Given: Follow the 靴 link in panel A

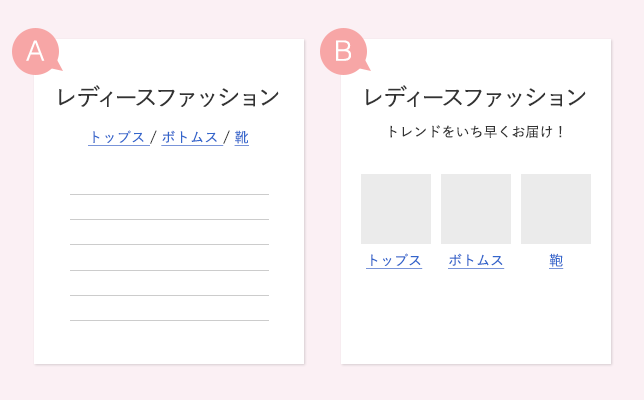Looking at the screenshot, I should click(x=242, y=138).
